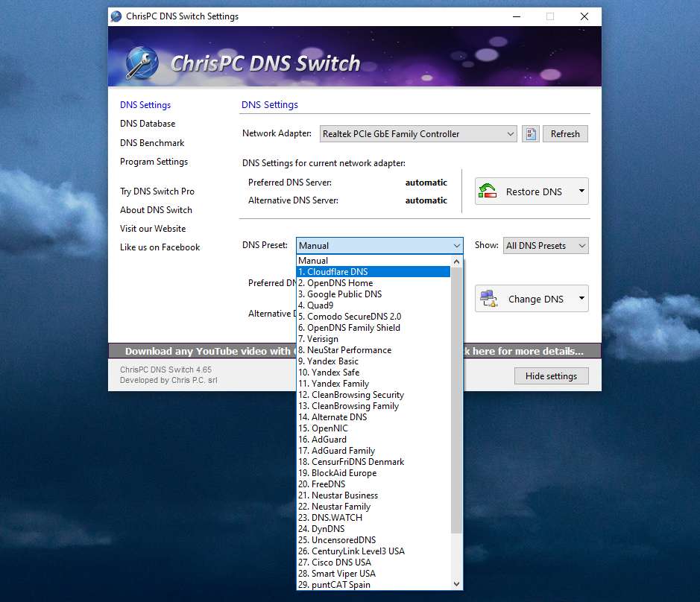The image size is (700, 602).
Task: Click the preset list scrollbar up arrow
Action: click(456, 262)
